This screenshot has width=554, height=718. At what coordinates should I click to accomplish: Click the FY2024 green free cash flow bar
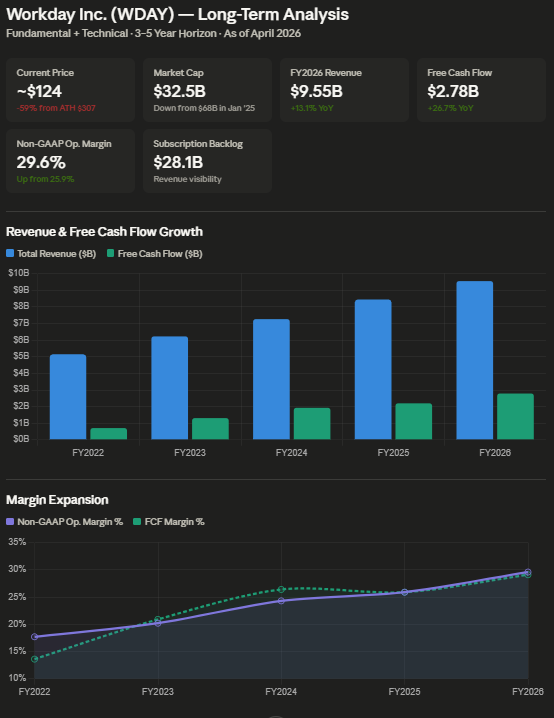click(x=312, y=424)
